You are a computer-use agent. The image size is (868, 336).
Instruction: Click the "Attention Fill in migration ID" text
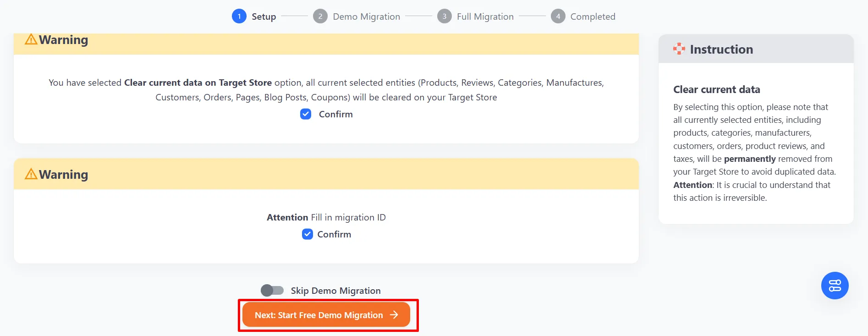coord(326,217)
